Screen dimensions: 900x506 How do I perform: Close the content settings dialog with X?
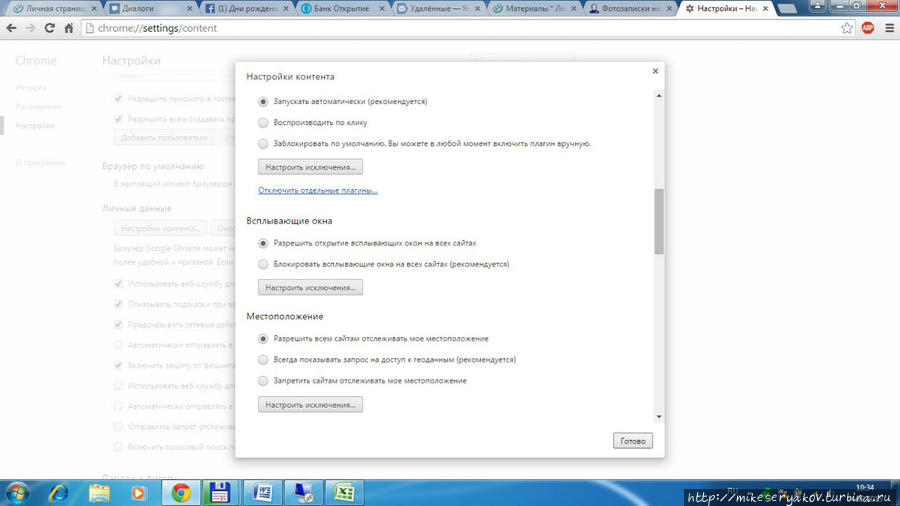tap(655, 72)
